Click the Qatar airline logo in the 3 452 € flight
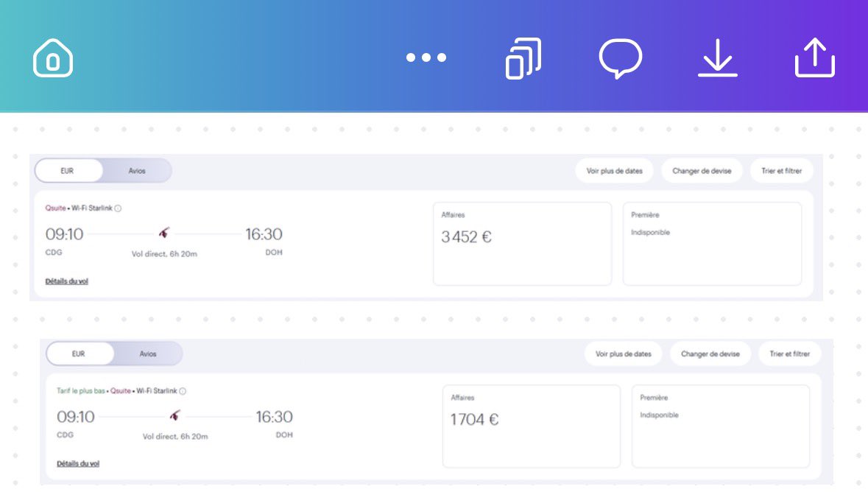Viewport: 868px width, 492px height. click(164, 233)
